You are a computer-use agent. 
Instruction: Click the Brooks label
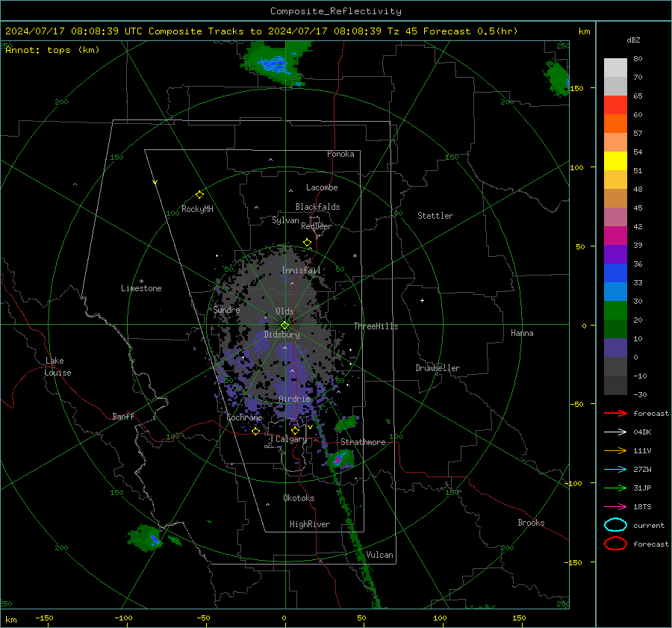[531, 523]
